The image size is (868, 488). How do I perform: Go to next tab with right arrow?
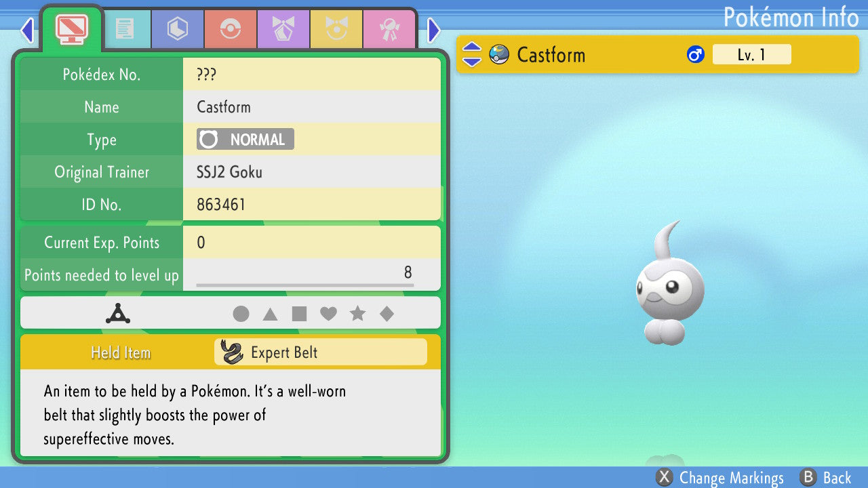pyautogui.click(x=434, y=30)
